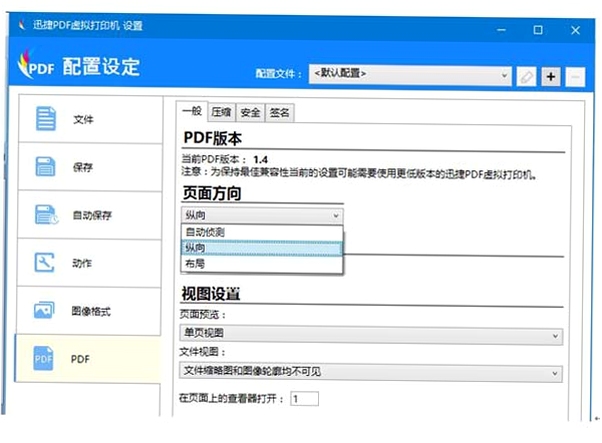The image size is (602, 443).
Task: Switch to the 安全 tab
Action: pyautogui.click(x=250, y=112)
